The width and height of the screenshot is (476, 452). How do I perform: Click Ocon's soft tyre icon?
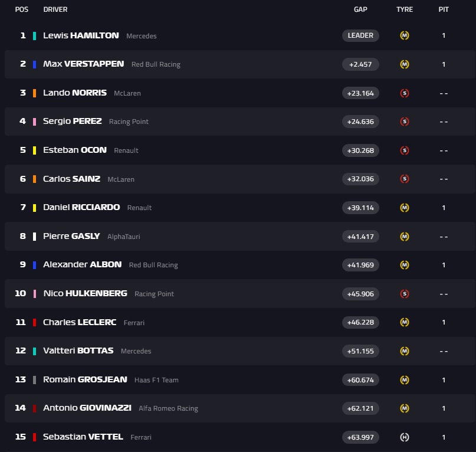tap(405, 150)
